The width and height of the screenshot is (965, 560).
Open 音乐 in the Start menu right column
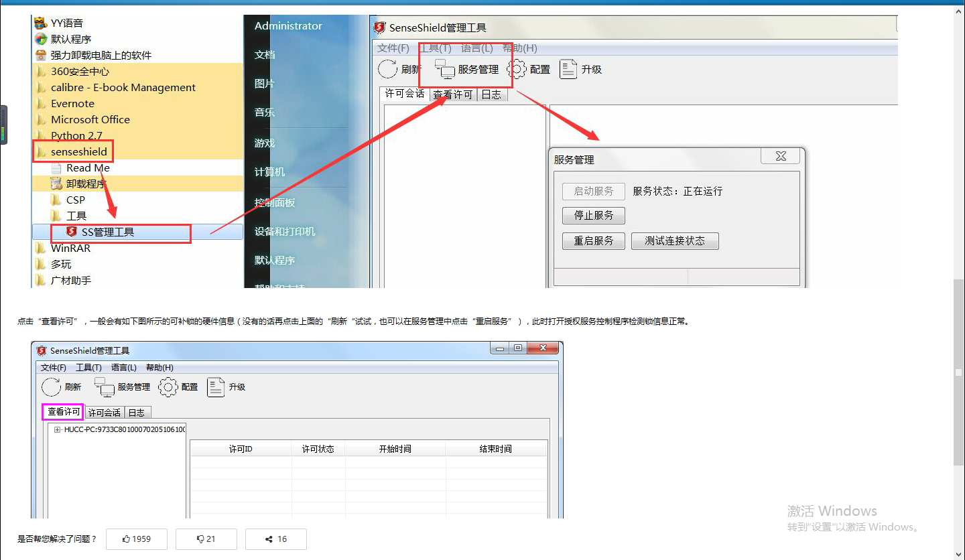(265, 112)
